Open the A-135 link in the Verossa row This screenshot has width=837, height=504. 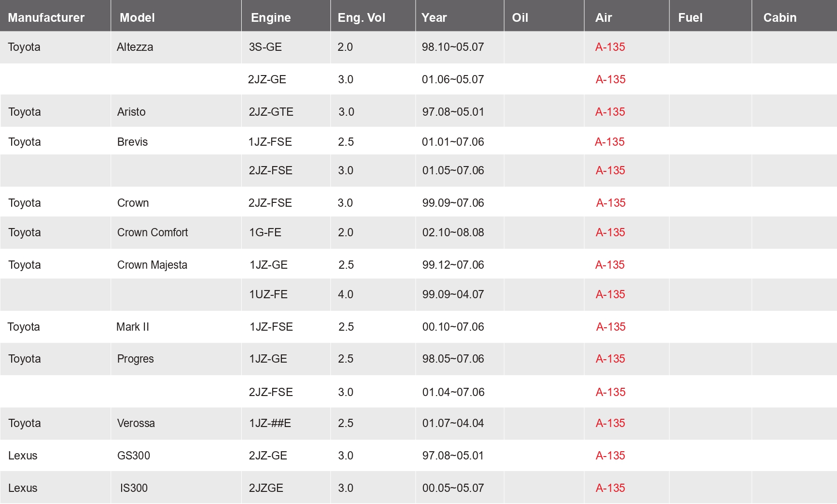[610, 423]
